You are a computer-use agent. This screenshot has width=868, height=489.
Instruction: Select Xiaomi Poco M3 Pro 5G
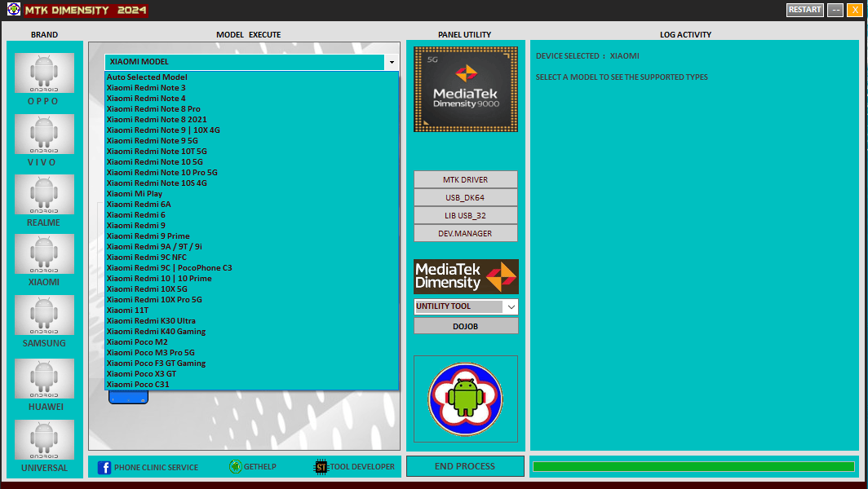click(x=251, y=352)
